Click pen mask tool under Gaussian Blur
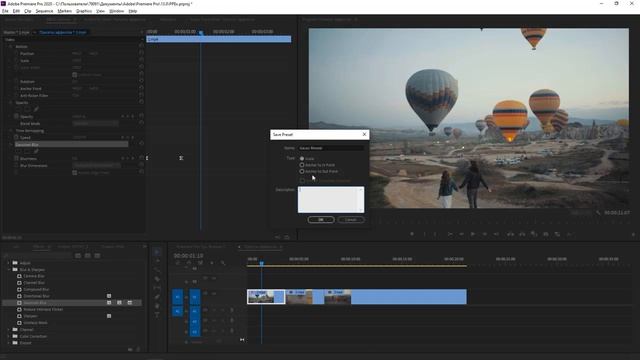The width and height of the screenshot is (640, 360). coord(36,151)
